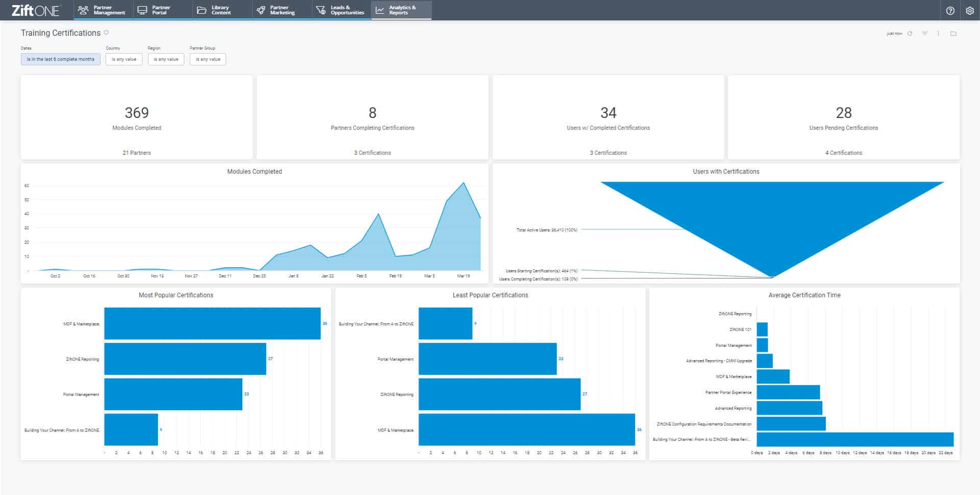Open the help question mark icon
Screen dimensions: 980x495
tap(950, 11)
